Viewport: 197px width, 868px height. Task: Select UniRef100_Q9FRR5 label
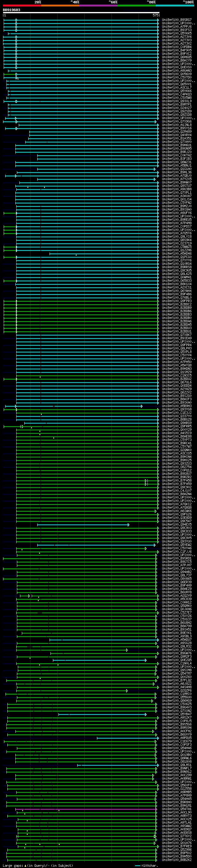[177, 426]
